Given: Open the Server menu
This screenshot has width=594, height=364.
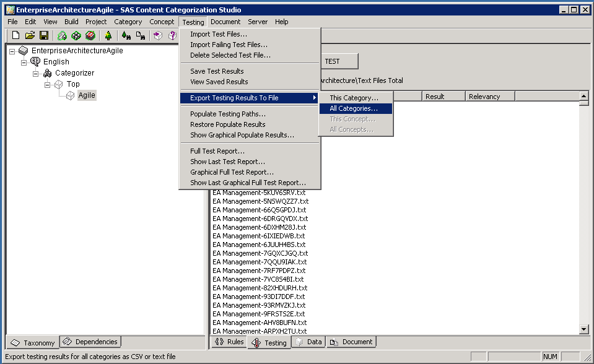Looking at the screenshot, I should [258, 22].
